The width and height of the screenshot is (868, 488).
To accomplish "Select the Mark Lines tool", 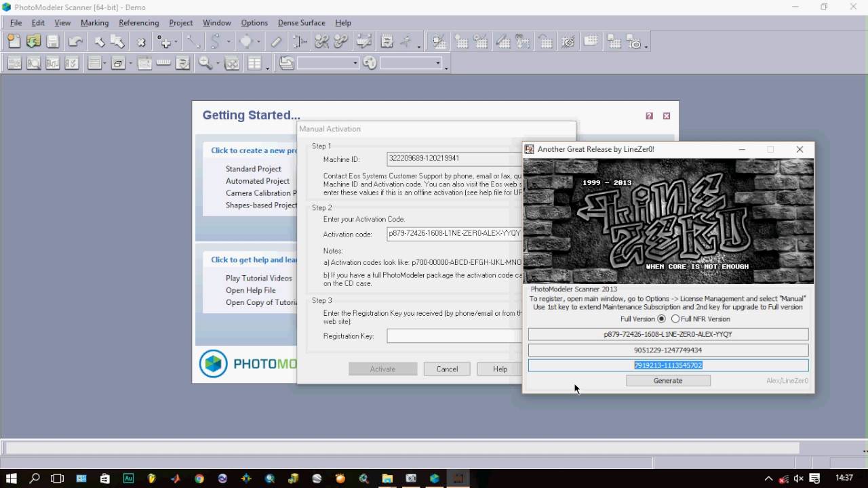I will tap(193, 42).
